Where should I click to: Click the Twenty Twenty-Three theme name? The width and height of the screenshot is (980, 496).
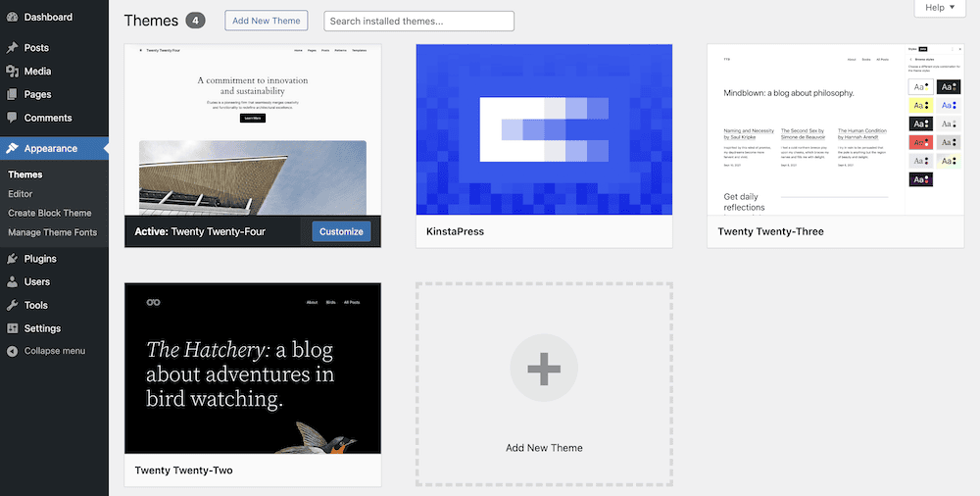tap(770, 231)
